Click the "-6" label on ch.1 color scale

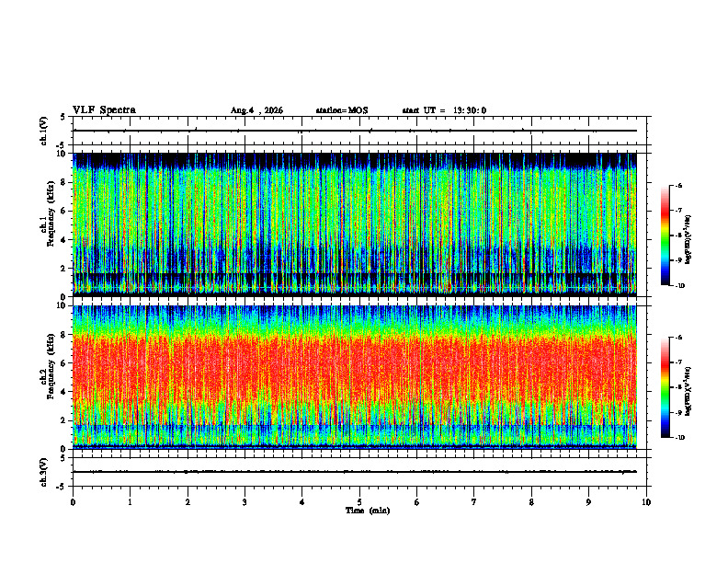coord(678,185)
